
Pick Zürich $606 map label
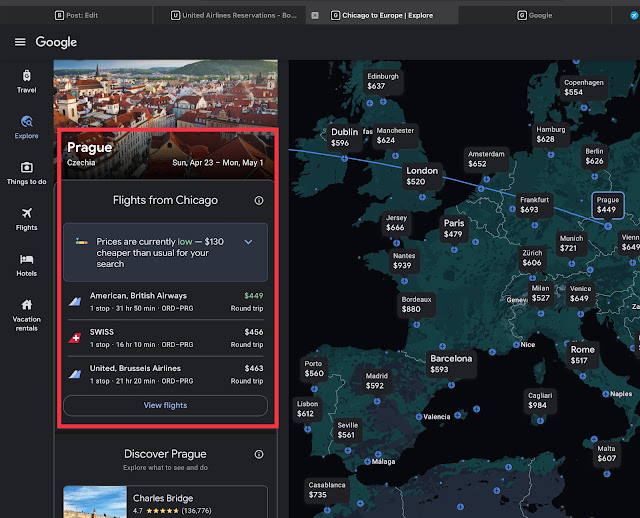click(532, 258)
